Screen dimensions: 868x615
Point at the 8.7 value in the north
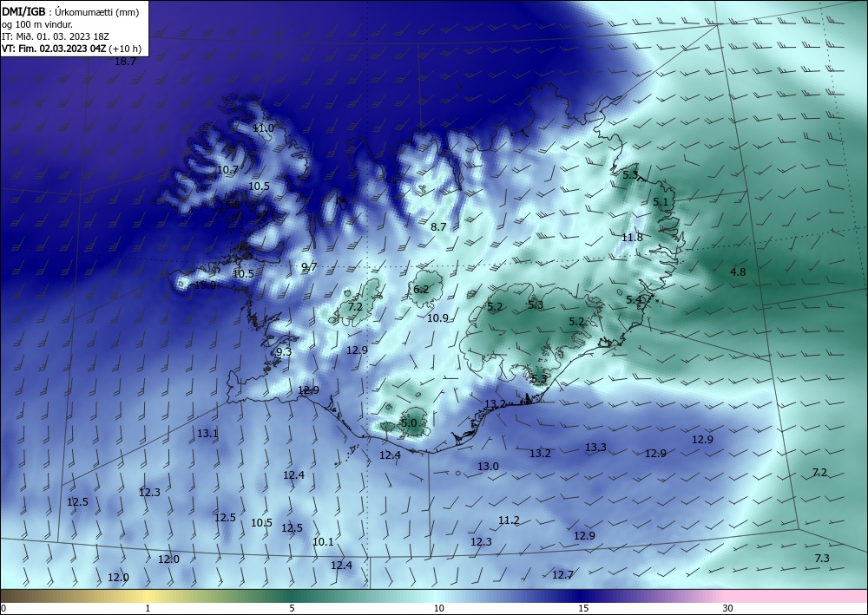438,226
